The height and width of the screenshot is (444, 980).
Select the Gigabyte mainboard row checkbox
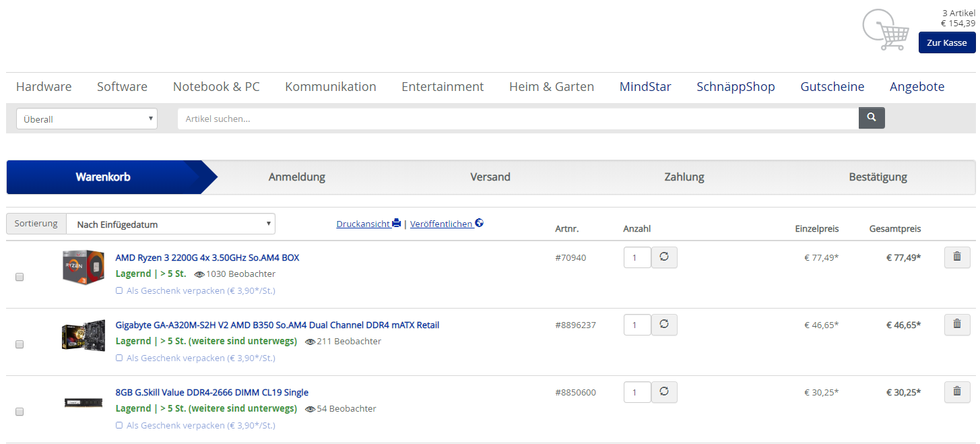pyautogui.click(x=20, y=344)
